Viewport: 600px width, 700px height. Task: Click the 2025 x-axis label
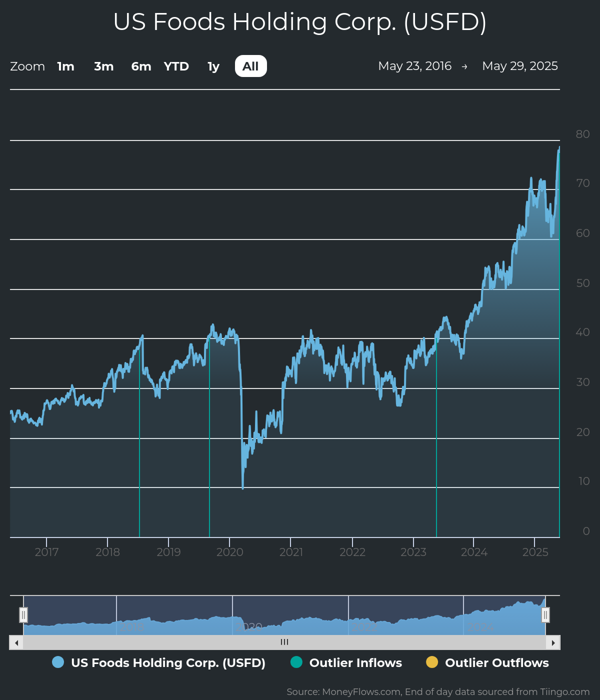[x=535, y=552]
